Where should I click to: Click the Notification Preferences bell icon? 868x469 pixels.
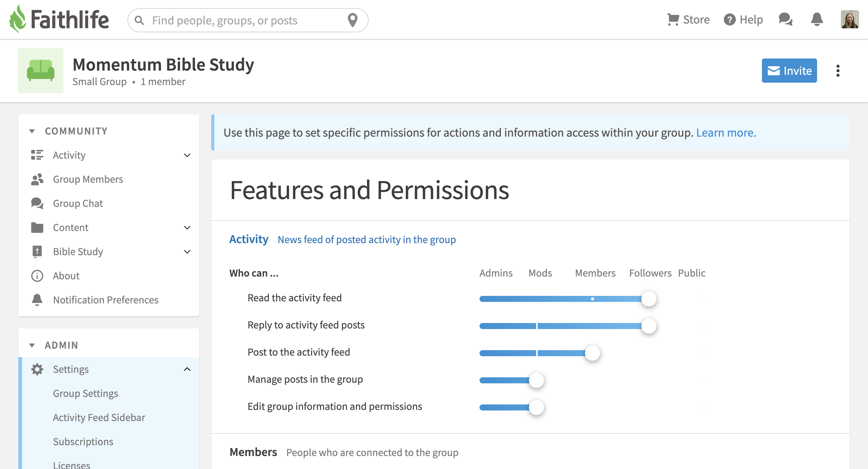click(37, 300)
